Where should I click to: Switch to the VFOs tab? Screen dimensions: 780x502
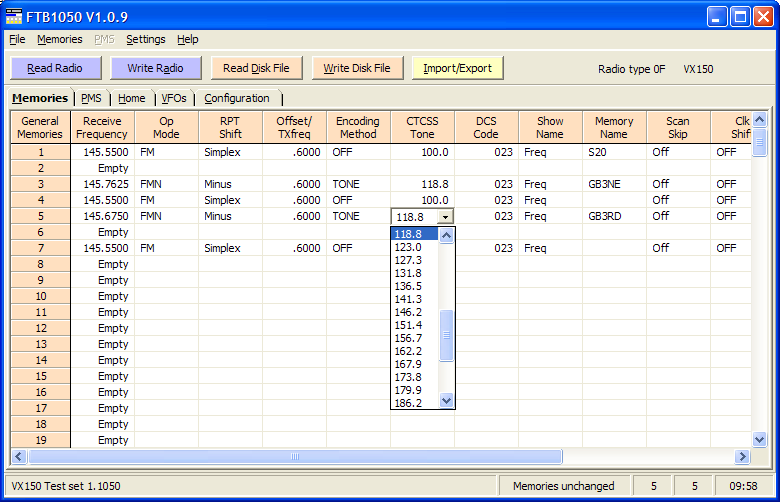click(174, 98)
